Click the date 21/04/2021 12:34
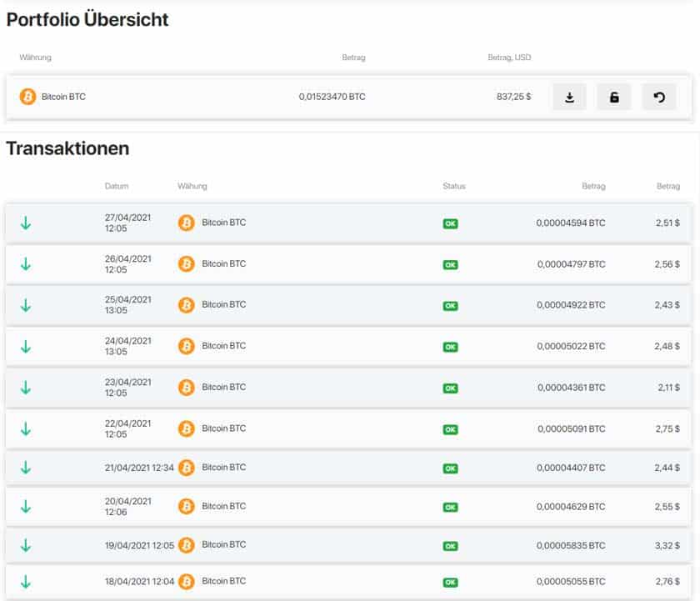The width and height of the screenshot is (700, 601). (x=139, y=468)
